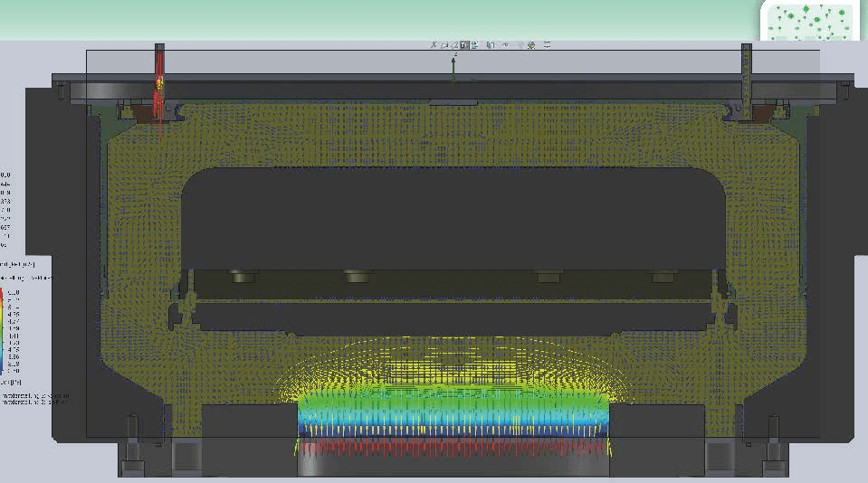Click the red vector row under the blue band
This screenshot has height=483, width=868.
coord(453,447)
